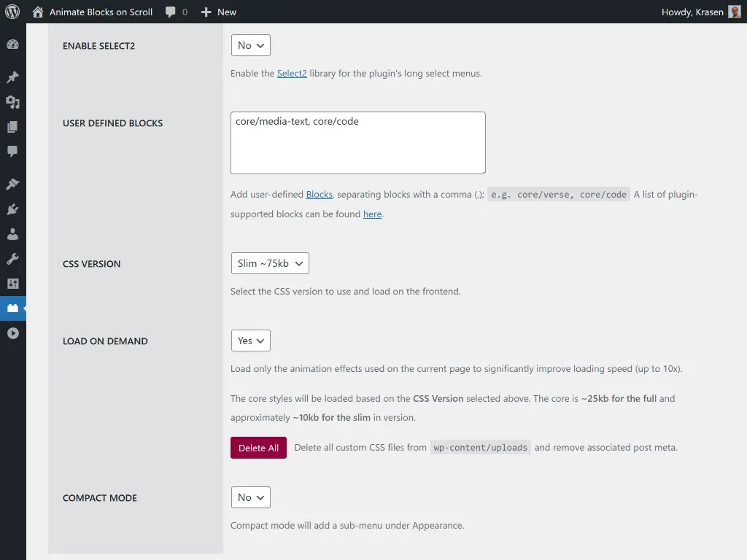Image resolution: width=747 pixels, height=560 pixels.
Task: Open the Plugins plug icon
Action: (x=13, y=209)
